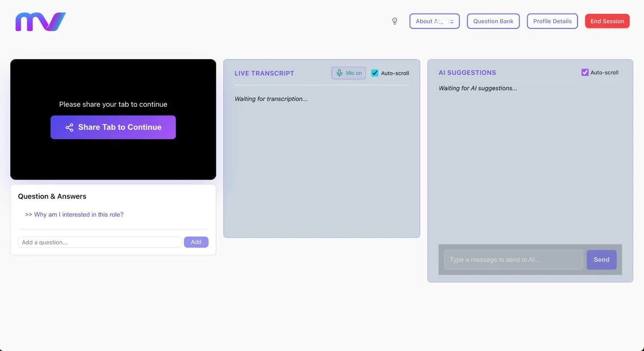Click the black screen-share preview area
644x351 pixels.
click(113, 160)
